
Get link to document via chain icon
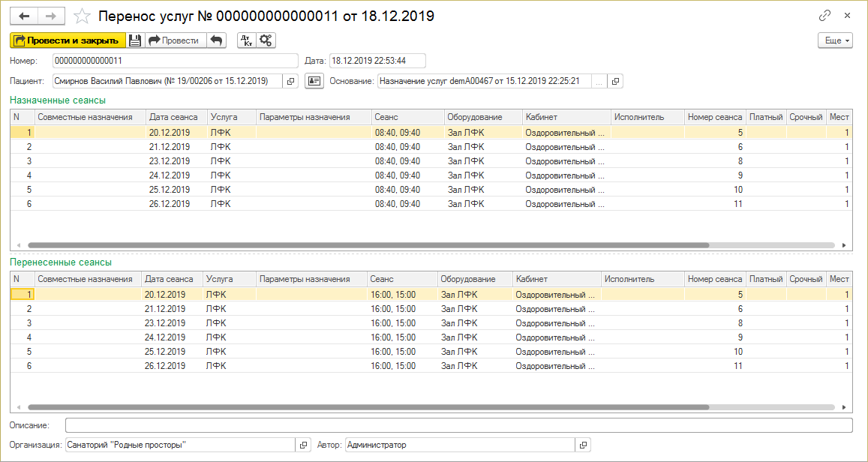tap(825, 15)
